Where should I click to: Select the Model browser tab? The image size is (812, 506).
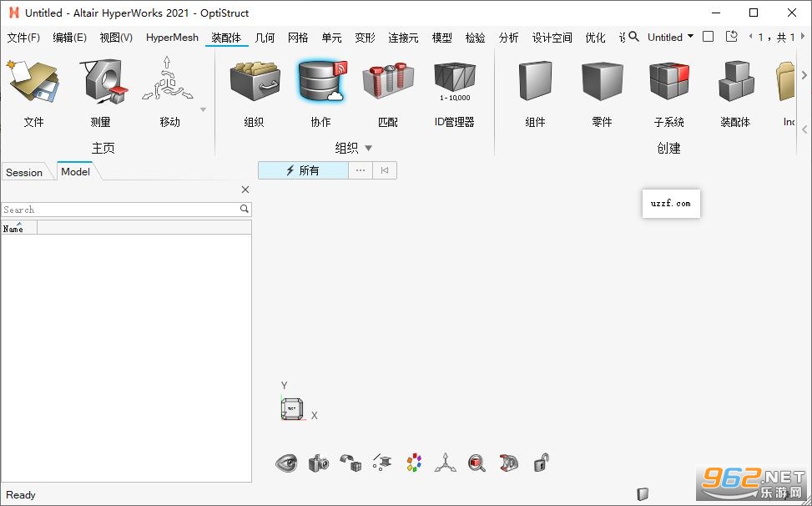[x=76, y=171]
